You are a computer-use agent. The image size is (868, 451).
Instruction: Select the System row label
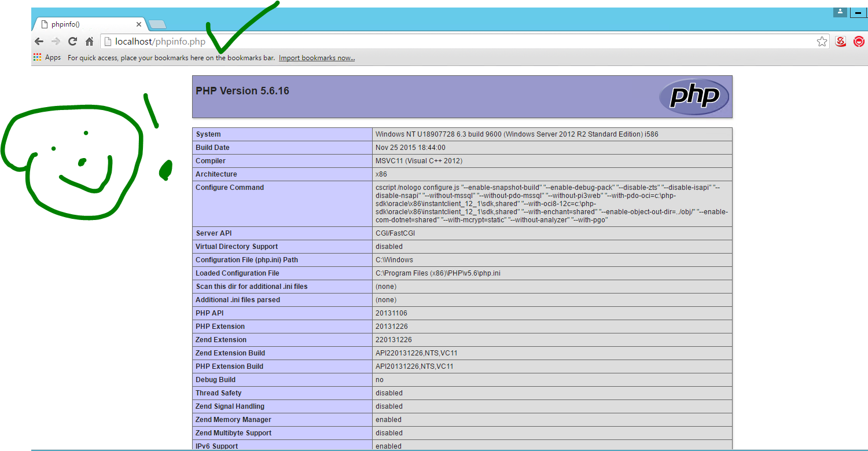pyautogui.click(x=208, y=134)
